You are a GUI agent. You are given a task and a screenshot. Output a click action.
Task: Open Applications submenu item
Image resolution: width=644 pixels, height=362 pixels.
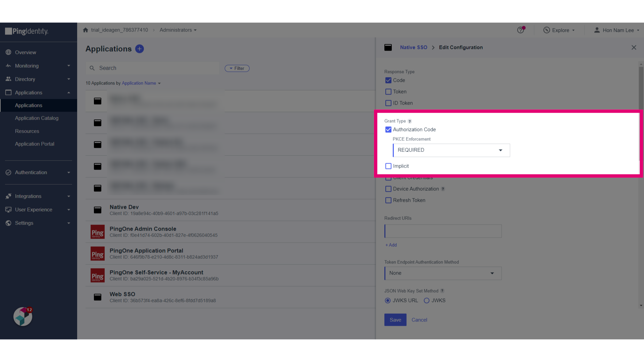pyautogui.click(x=39, y=105)
